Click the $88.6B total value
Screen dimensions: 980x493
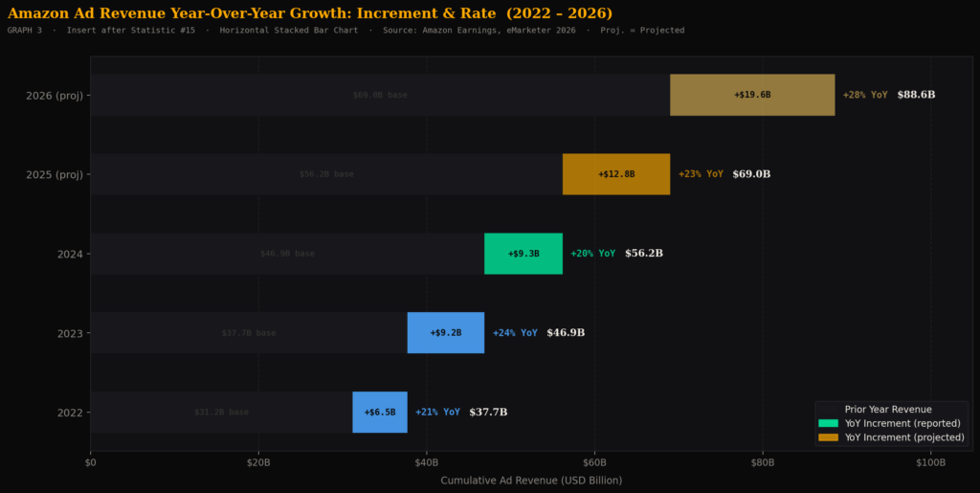[916, 95]
